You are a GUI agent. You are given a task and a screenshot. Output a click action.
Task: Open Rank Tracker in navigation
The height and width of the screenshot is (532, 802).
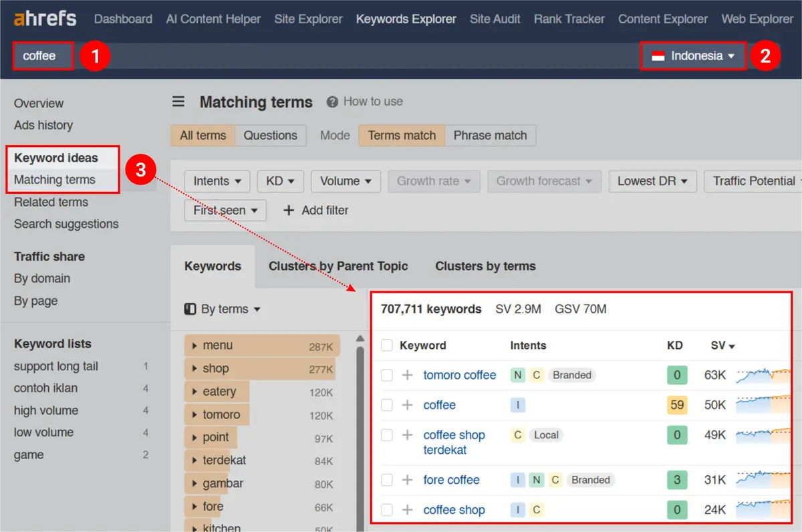(x=569, y=19)
